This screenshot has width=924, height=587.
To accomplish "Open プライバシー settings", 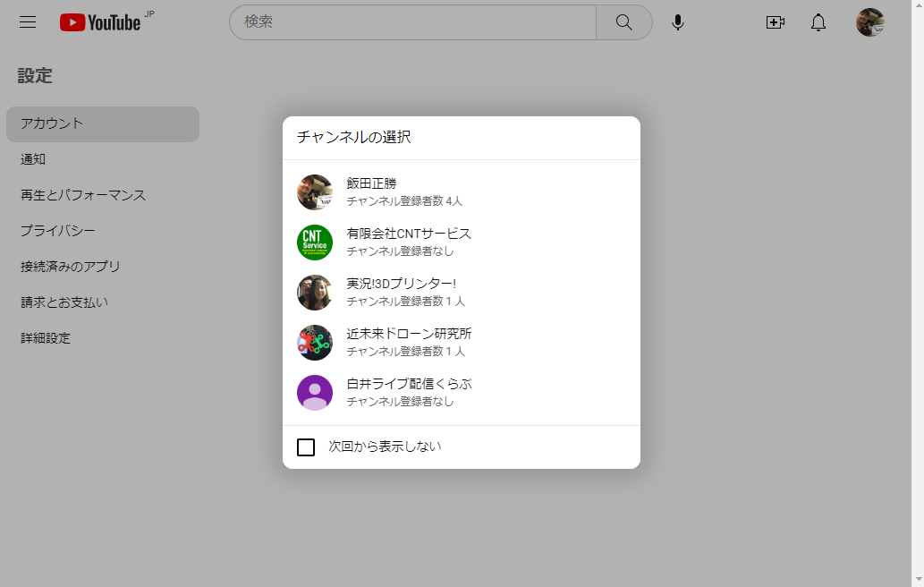I will click(58, 231).
